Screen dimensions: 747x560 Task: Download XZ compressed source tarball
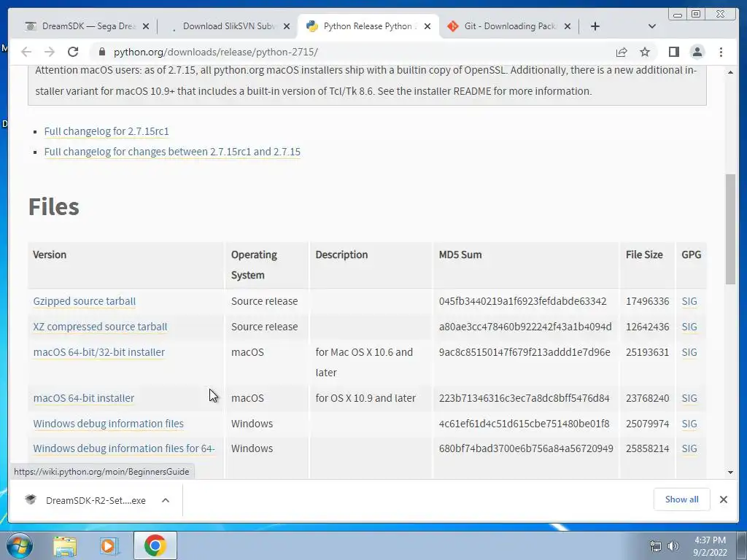[100, 327]
